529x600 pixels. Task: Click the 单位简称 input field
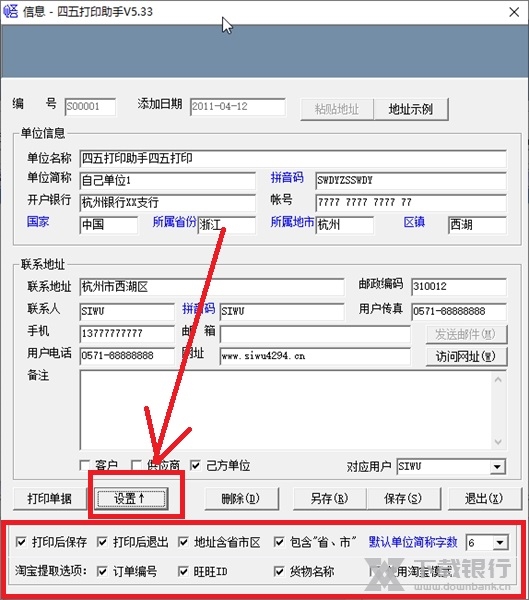click(168, 180)
